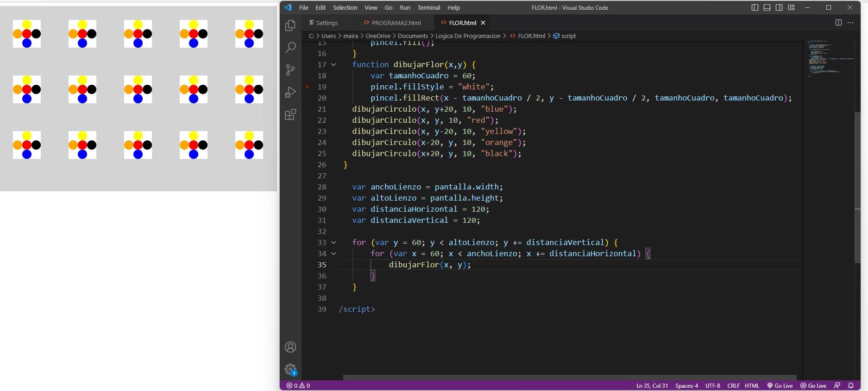Change indentation via Spaces: 4

click(686, 385)
